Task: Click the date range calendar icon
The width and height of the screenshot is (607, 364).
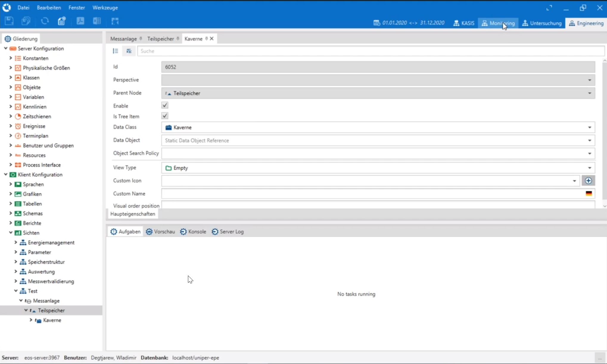Action: tap(376, 23)
